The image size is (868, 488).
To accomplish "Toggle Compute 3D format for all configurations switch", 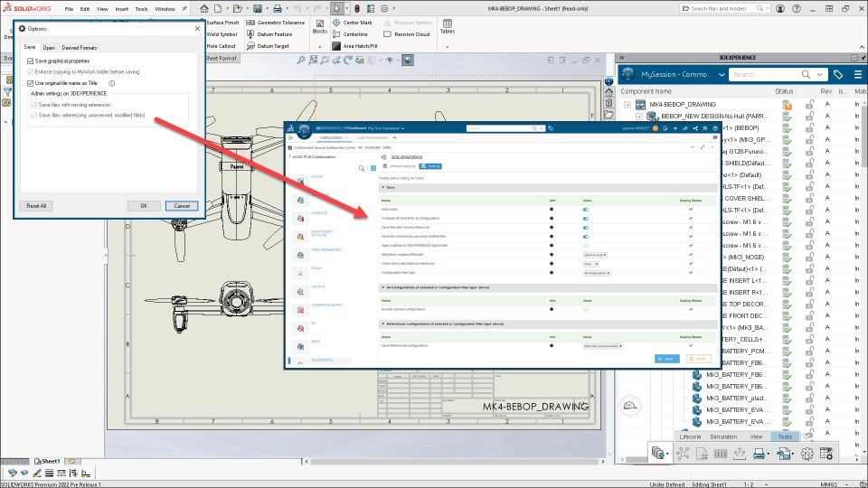I will click(586, 219).
